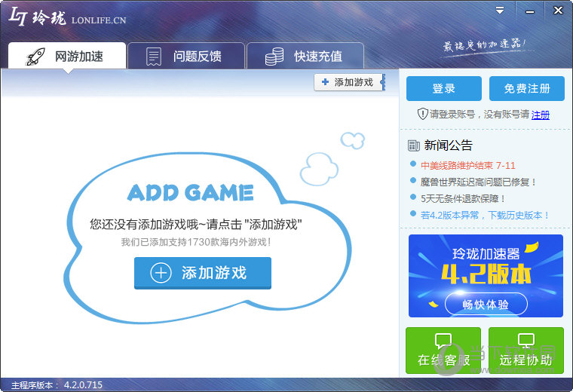
Task: Open news item 5天无条件退款保障
Action: click(x=463, y=199)
